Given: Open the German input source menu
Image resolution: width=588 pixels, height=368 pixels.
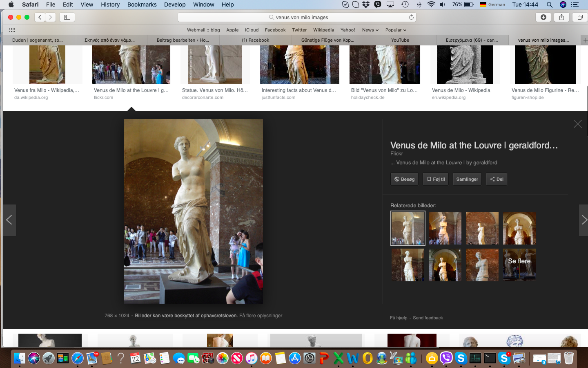Looking at the screenshot, I should 492,4.
